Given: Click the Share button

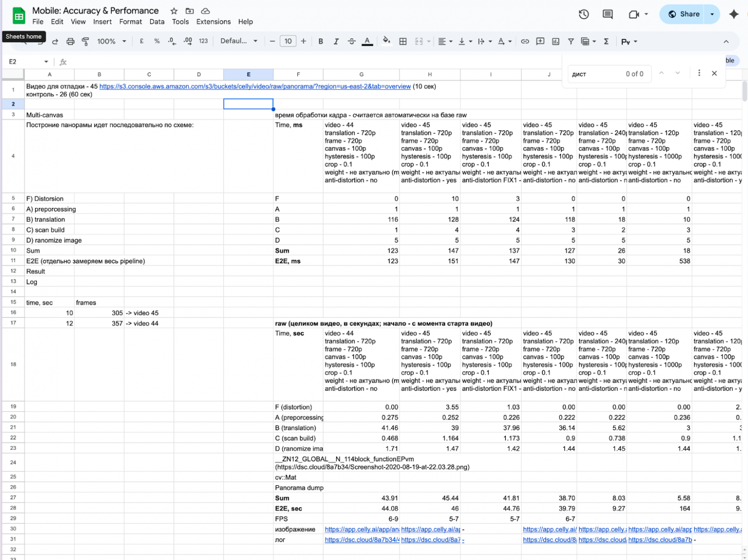Looking at the screenshot, I should click(684, 14).
